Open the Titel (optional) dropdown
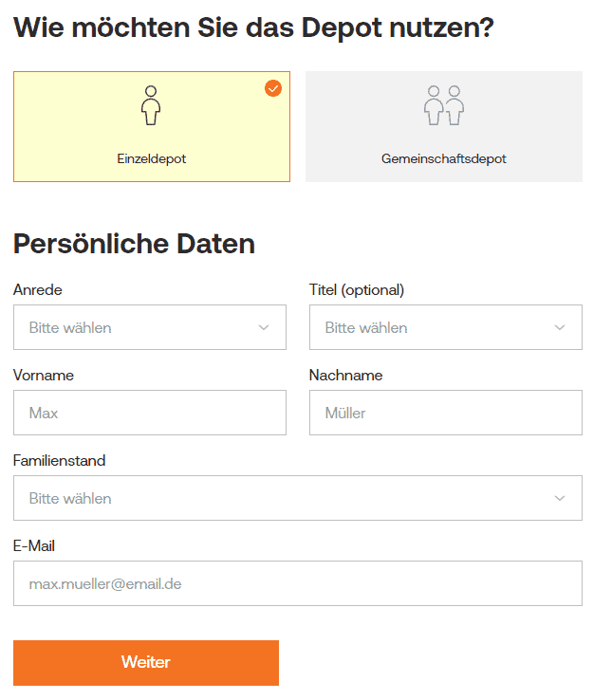Image resolution: width=593 pixels, height=700 pixels. [x=446, y=327]
